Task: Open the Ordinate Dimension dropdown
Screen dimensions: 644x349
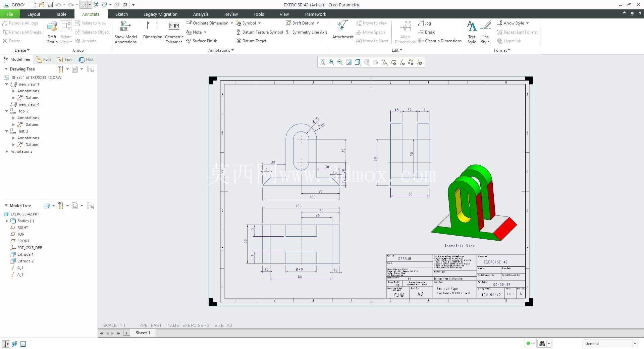Action: [232, 23]
